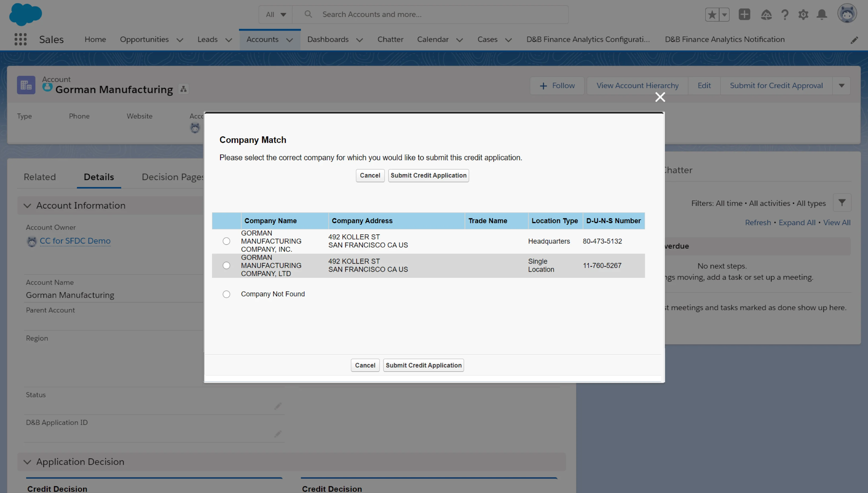868x493 pixels.
Task: Open the notifications bell
Action: [822, 15]
